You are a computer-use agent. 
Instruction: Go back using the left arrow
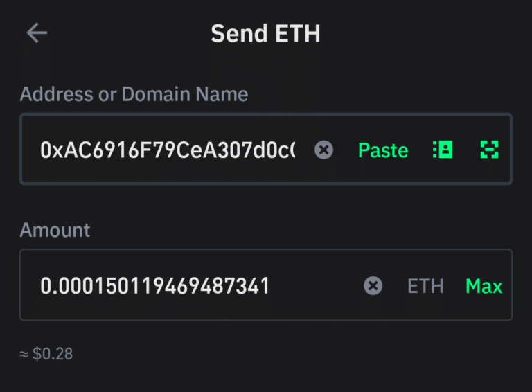[x=37, y=33]
